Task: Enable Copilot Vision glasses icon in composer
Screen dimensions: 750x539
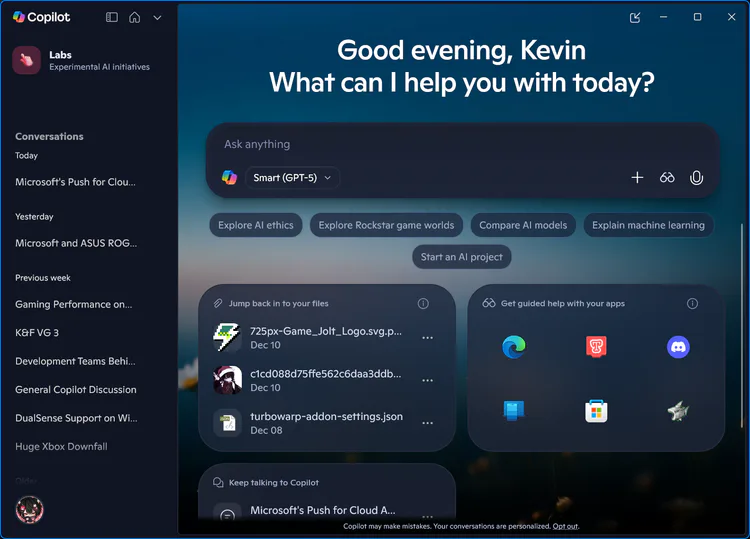Action: click(x=667, y=178)
